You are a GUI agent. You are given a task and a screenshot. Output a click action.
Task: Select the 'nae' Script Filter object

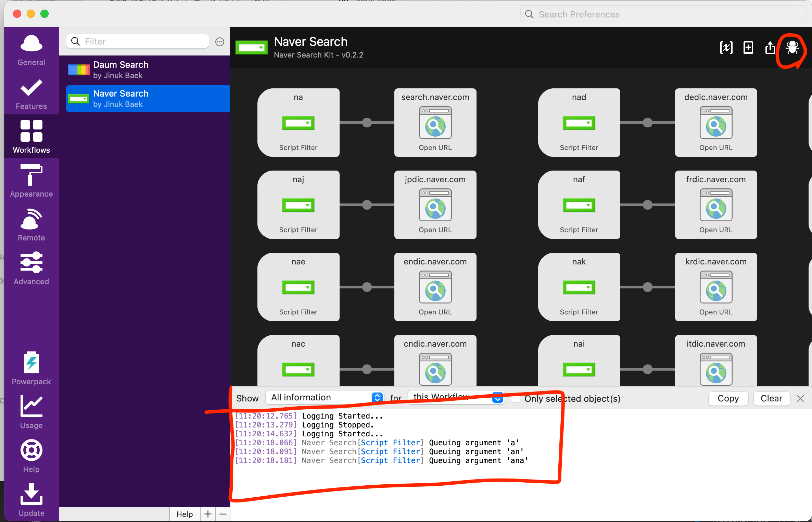click(x=299, y=287)
